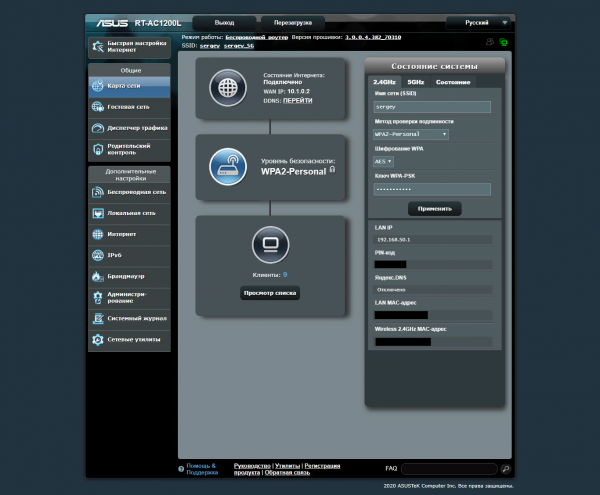The height and width of the screenshot is (495, 600).
Task: Click the router security level icon
Action: click(227, 165)
